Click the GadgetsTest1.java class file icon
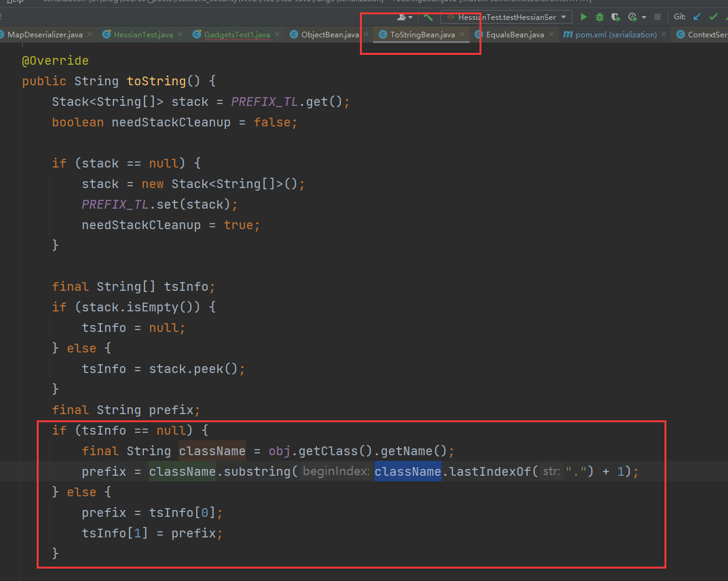 [197, 34]
